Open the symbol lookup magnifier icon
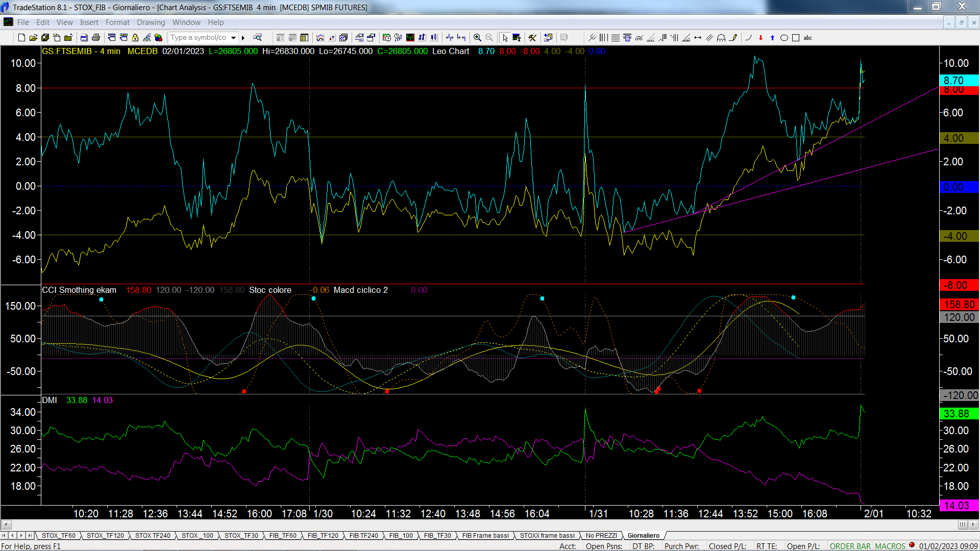This screenshot has width=980, height=551. [257, 37]
